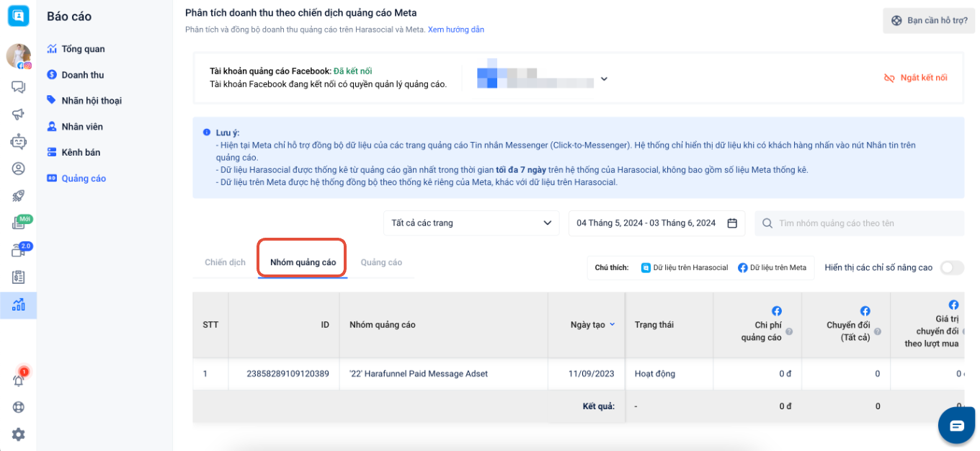Open the Tất cả các trang dropdown

pyautogui.click(x=471, y=223)
